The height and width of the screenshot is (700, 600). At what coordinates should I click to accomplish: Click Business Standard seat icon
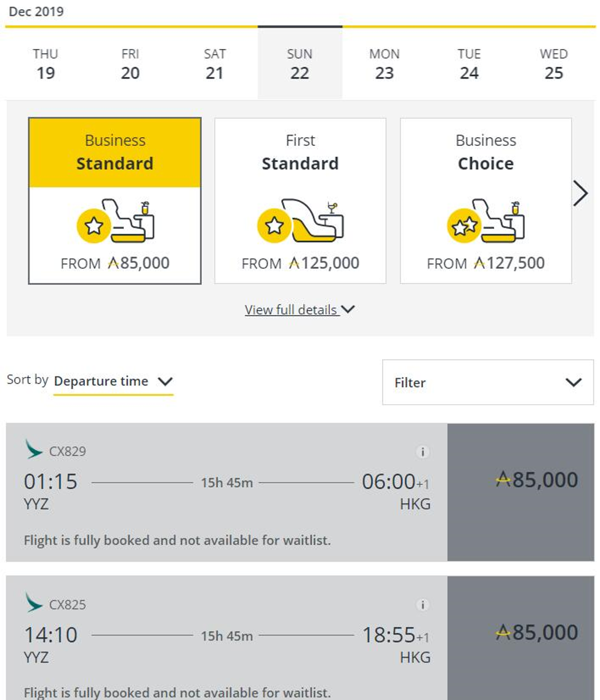(x=115, y=221)
